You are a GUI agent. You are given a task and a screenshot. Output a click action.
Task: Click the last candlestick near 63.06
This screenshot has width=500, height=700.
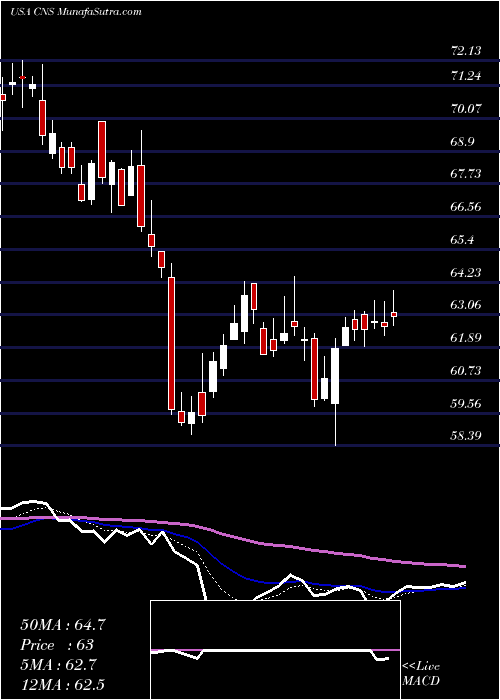tap(394, 314)
